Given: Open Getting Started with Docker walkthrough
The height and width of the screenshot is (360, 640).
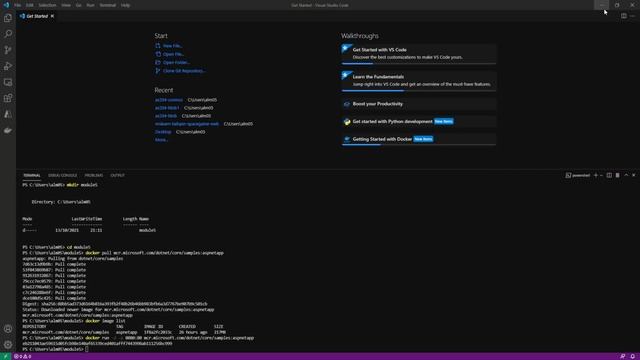Looking at the screenshot, I should 419,139.
